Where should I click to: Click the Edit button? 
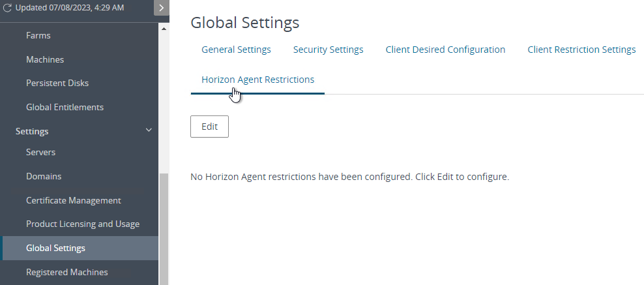209,127
